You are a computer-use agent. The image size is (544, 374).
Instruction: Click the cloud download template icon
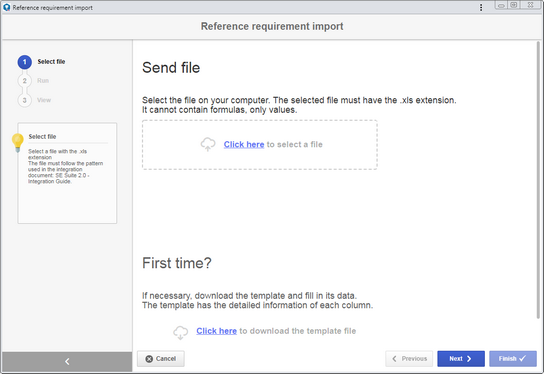pos(180,332)
